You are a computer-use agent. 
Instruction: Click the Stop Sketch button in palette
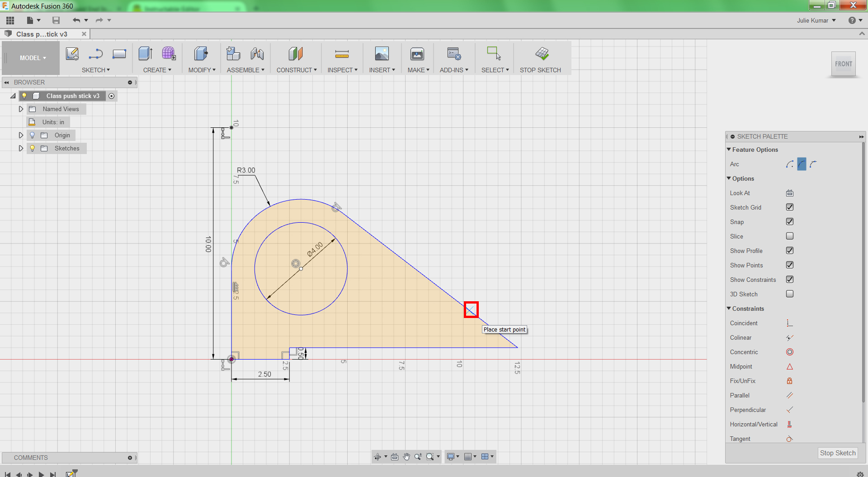tap(838, 453)
